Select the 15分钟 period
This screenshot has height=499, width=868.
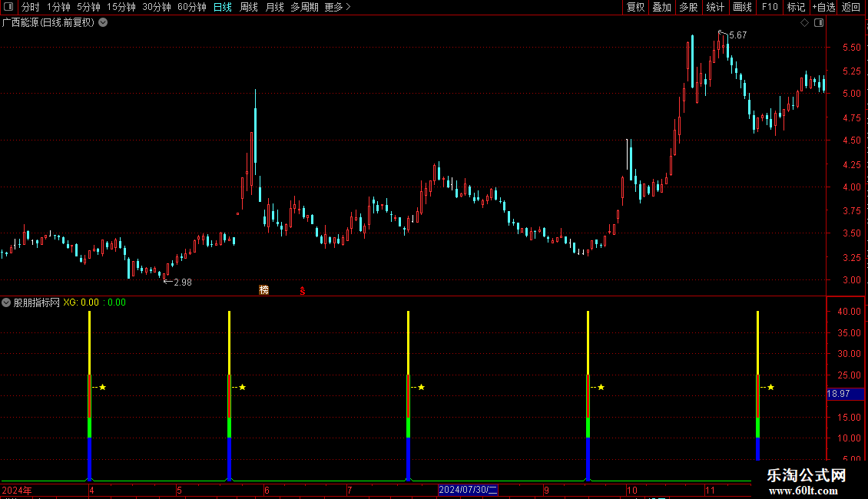[121, 7]
